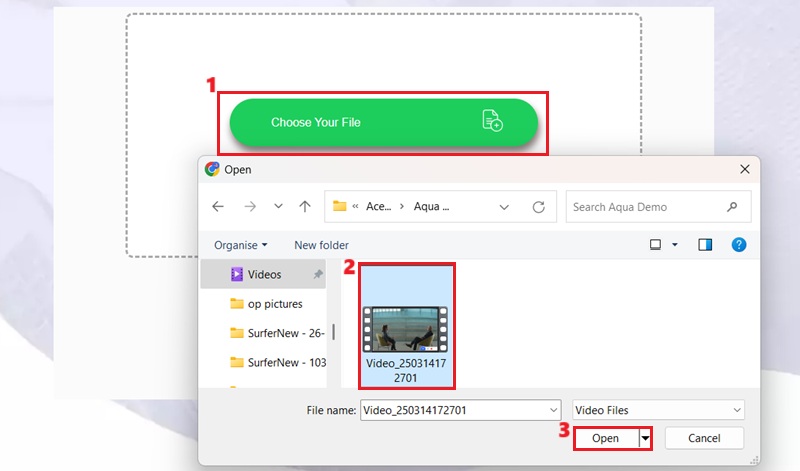Open the op pictures folder
The image size is (800, 471).
pos(266,304)
